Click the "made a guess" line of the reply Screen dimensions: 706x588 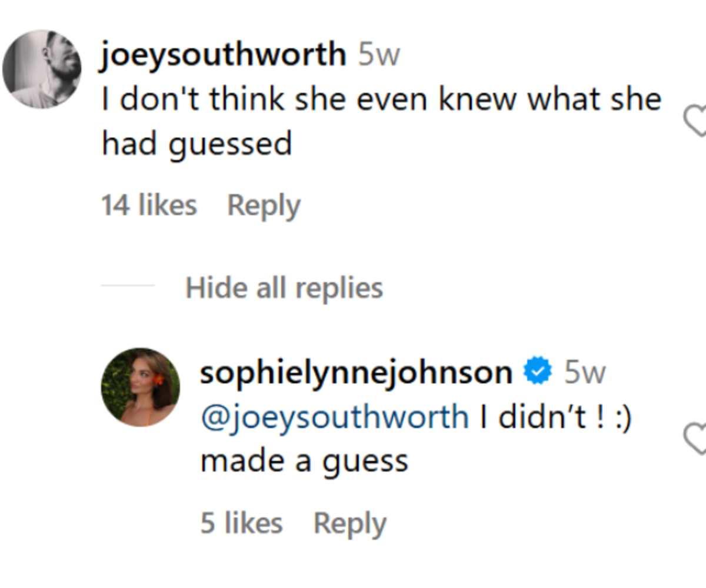point(304,461)
